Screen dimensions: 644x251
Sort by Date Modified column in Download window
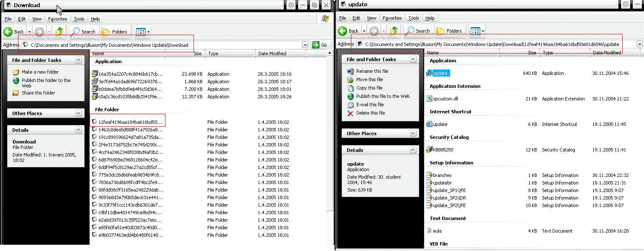[272, 54]
